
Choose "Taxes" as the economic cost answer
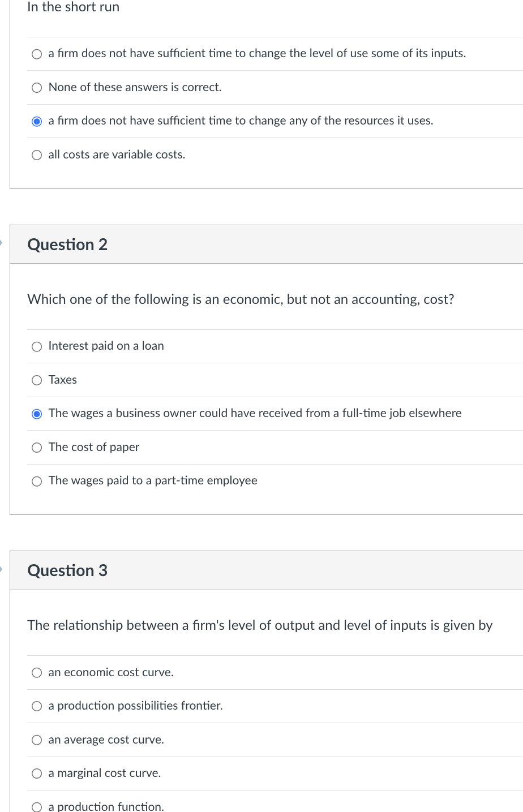(36, 380)
